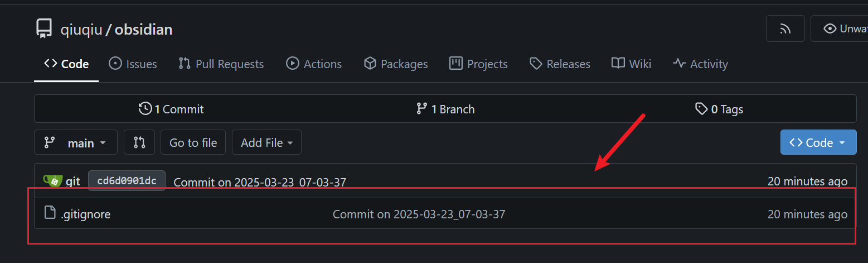Click the tag icon next to 0 Tags

pos(701,109)
